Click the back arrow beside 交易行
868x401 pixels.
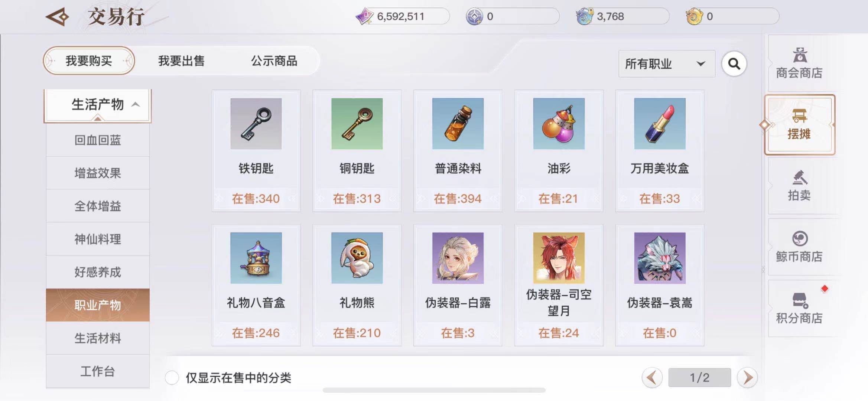(x=58, y=17)
